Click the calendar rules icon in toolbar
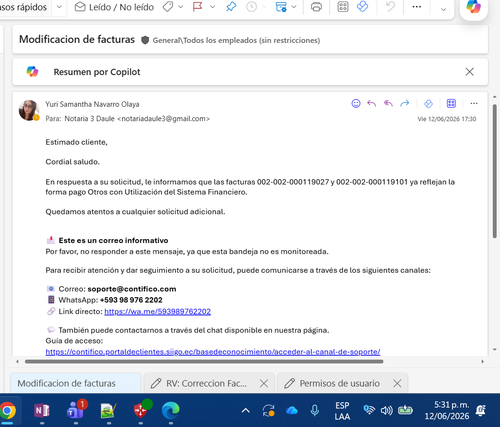 click(281, 7)
